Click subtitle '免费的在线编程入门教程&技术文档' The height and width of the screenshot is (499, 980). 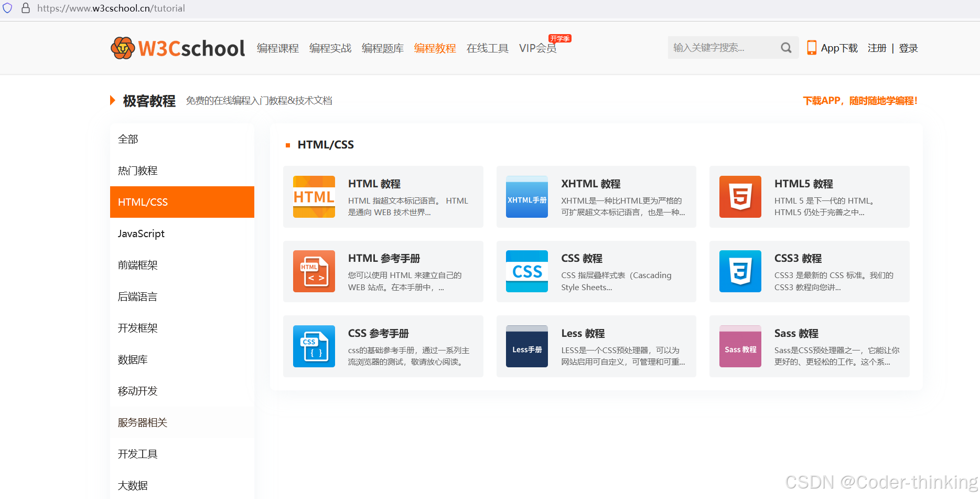click(259, 101)
